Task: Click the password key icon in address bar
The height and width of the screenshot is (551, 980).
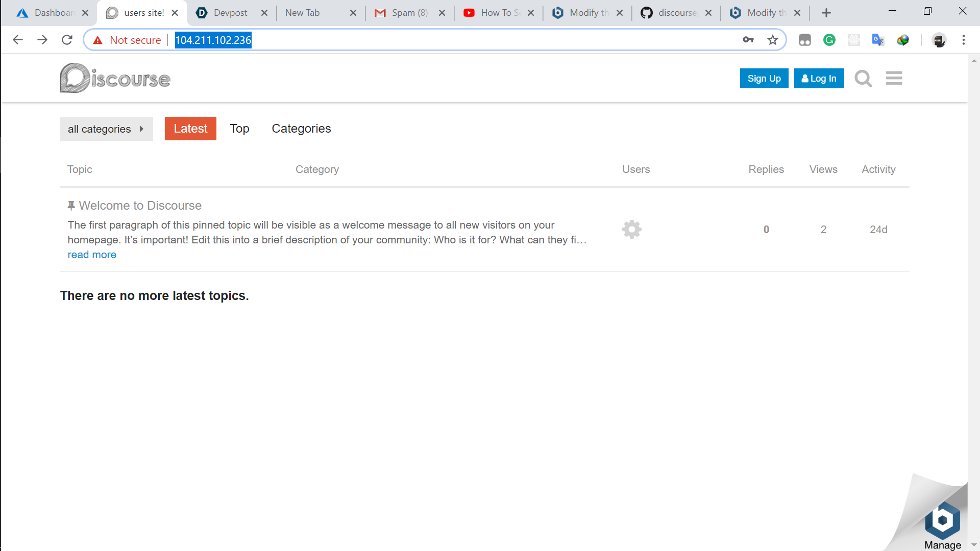Action: pyautogui.click(x=748, y=40)
